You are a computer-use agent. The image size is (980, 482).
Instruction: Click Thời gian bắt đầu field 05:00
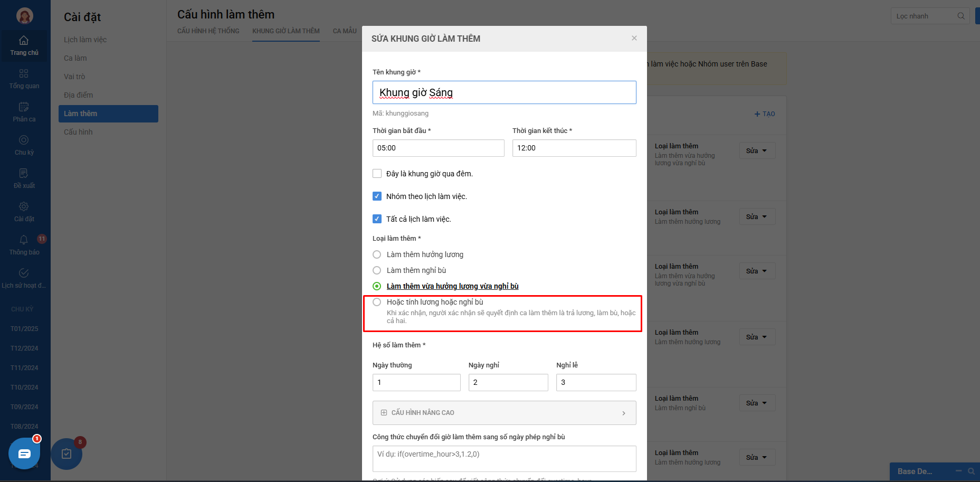(x=438, y=148)
